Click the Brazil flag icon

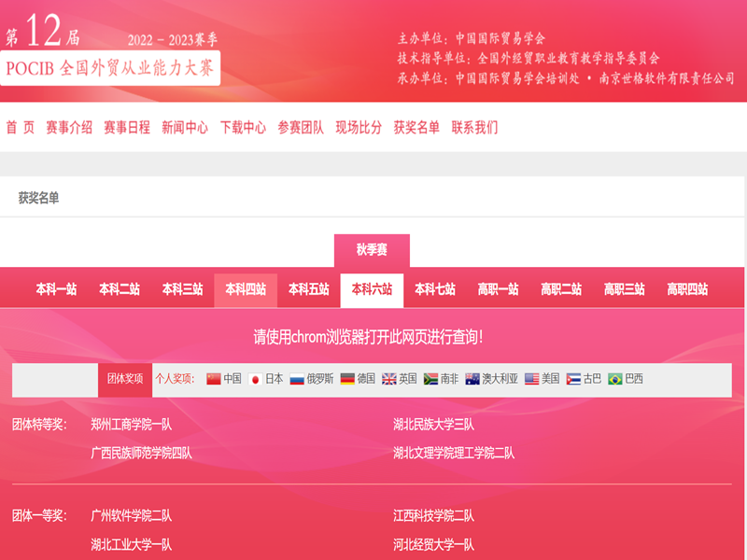tap(615, 379)
